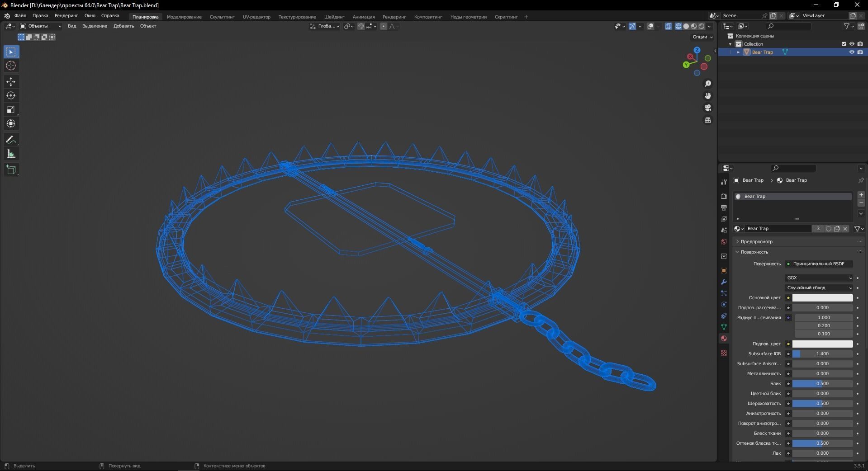Open the Файл menu
Viewport: 868px width, 471px height.
(20, 16)
